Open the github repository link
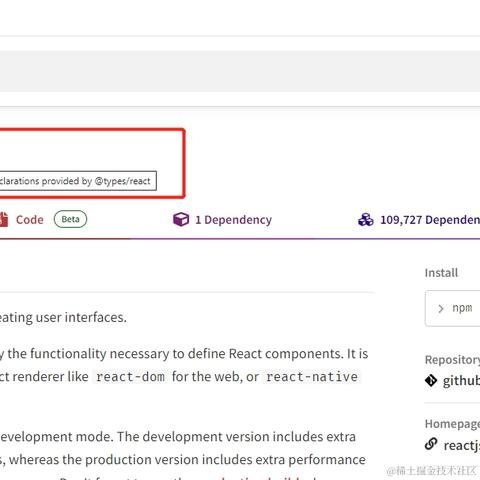 click(461, 381)
